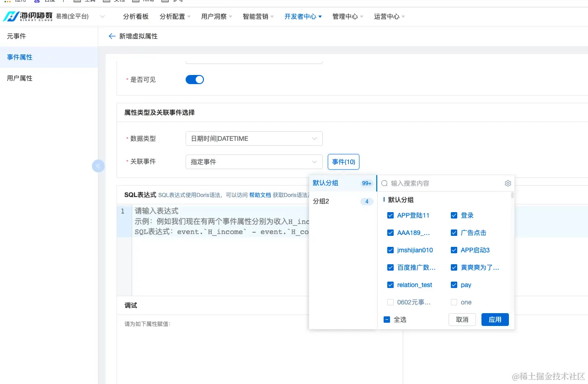Uncheck the jmshijian010 event
This screenshot has height=384, width=588.
390,250
